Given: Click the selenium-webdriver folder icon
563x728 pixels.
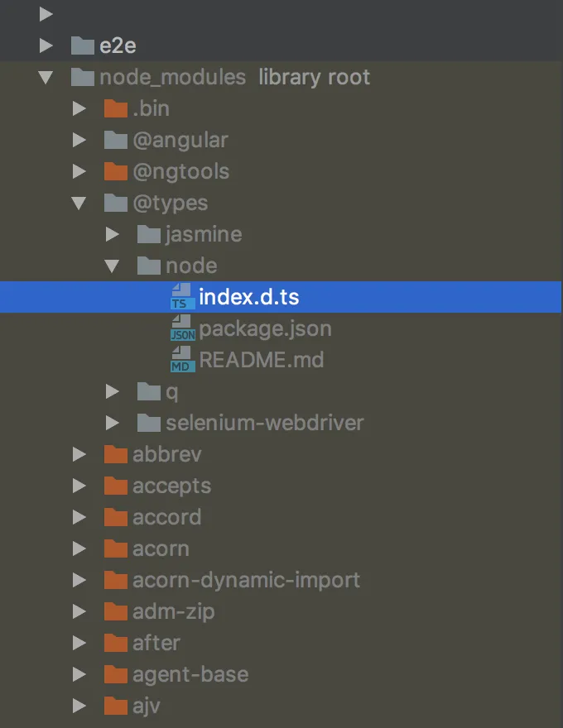Looking at the screenshot, I should tap(149, 423).
